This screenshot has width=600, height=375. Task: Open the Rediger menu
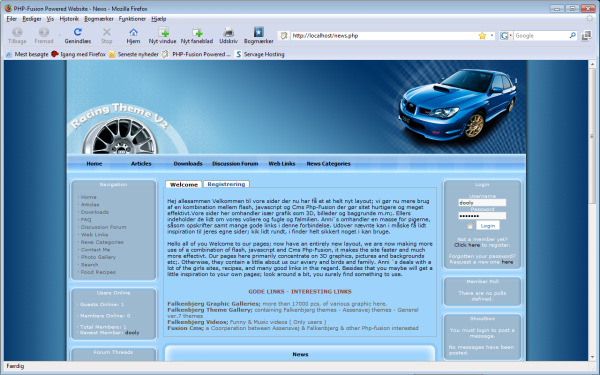pos(32,19)
